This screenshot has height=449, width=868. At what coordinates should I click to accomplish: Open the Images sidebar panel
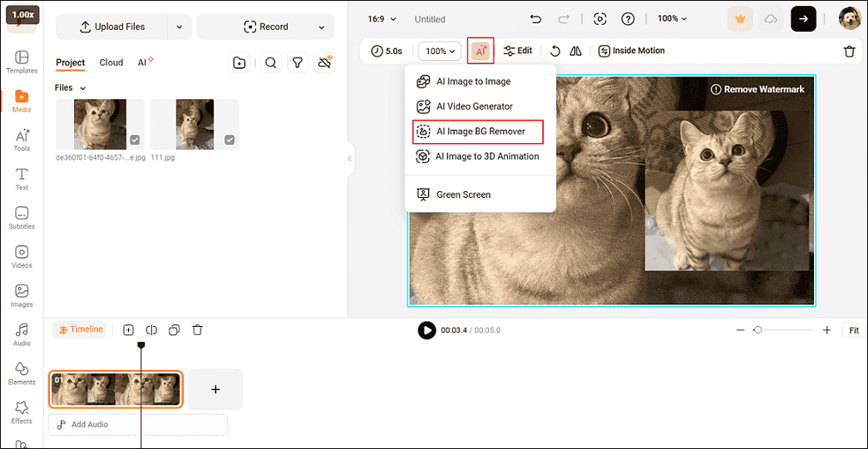point(22,296)
